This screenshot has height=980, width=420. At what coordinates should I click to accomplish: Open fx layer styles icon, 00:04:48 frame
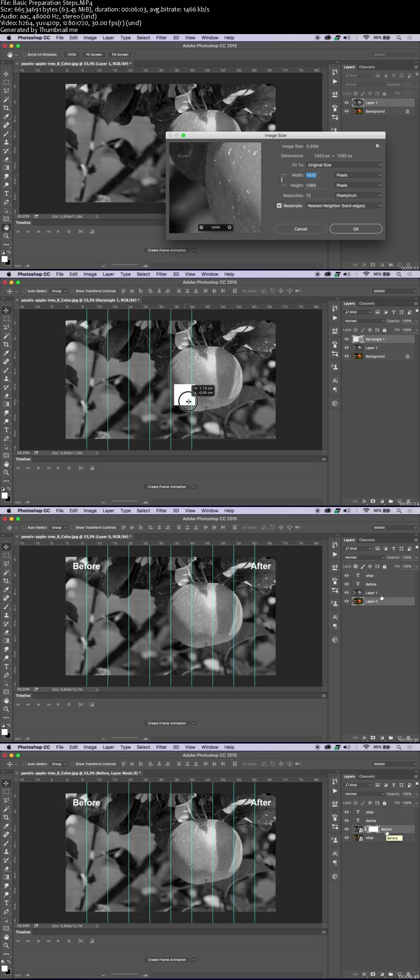[x=364, y=974]
